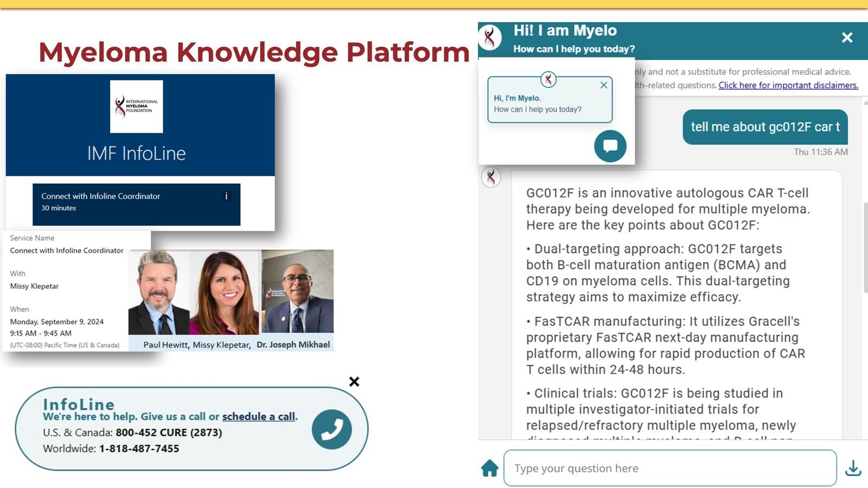The height and width of the screenshot is (488, 868).
Task: Click the Myelo avatar beside the GC012F reply
Action: tap(491, 177)
